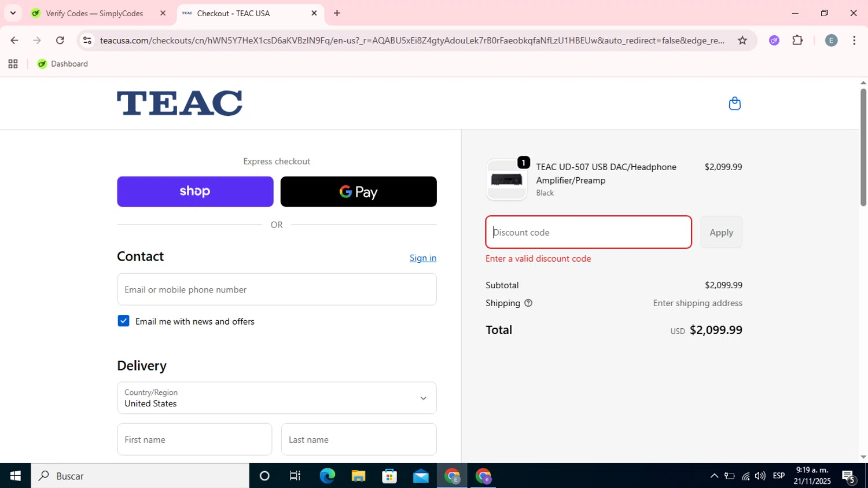Open Microsoft Store from the taskbar
This screenshot has width=868, height=488.
389,476
